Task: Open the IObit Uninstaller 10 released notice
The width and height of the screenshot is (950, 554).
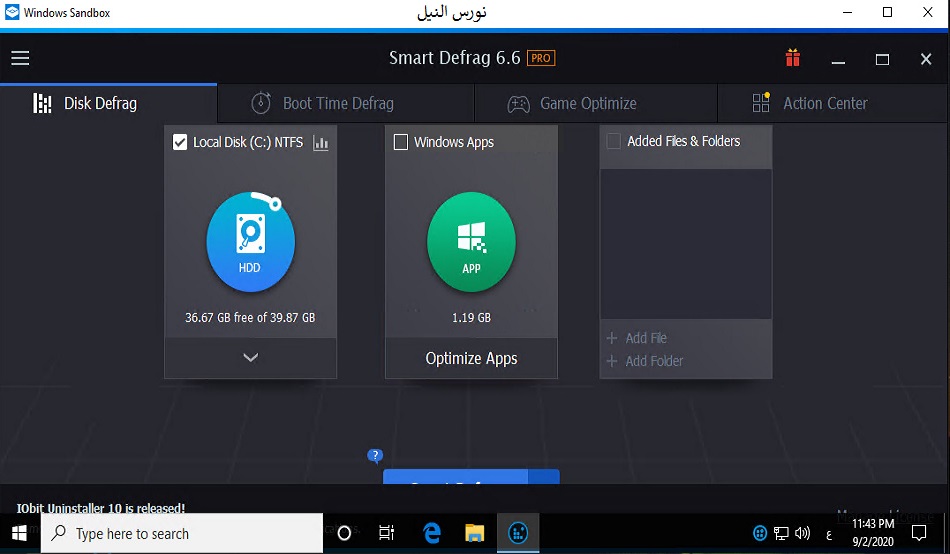Action: 101,508
